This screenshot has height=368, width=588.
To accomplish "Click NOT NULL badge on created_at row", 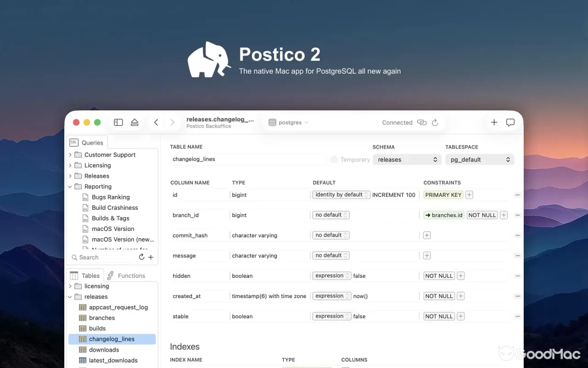I will (439, 296).
